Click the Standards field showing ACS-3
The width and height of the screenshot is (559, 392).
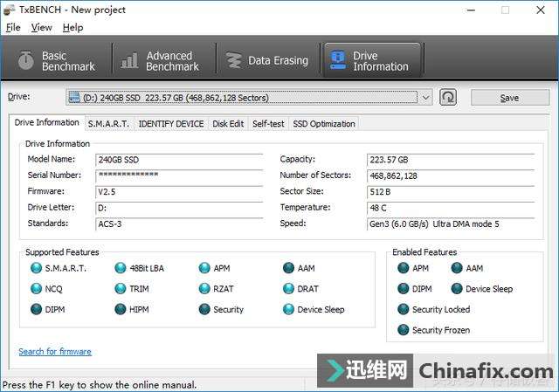pos(179,224)
